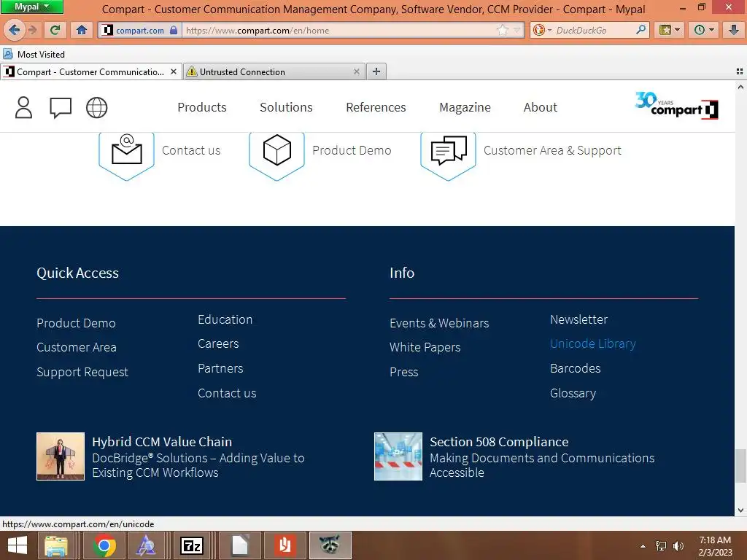Click the padlock site security icon
Image resolution: width=747 pixels, height=560 pixels.
(174, 30)
